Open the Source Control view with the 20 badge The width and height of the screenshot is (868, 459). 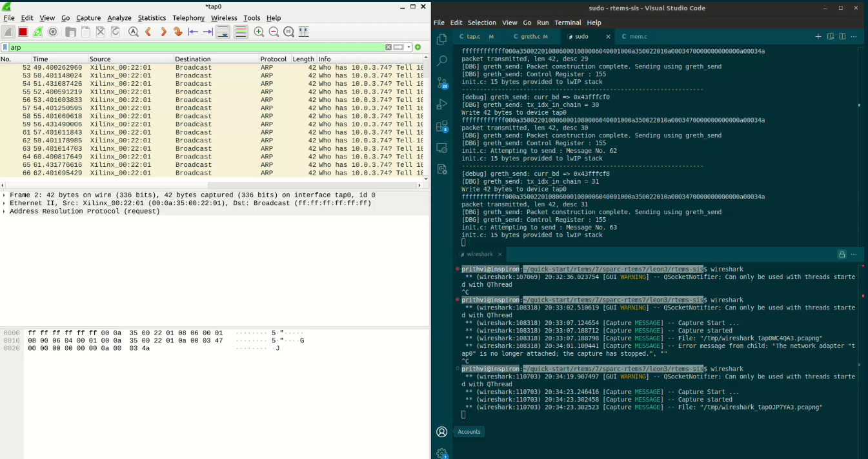(x=442, y=83)
